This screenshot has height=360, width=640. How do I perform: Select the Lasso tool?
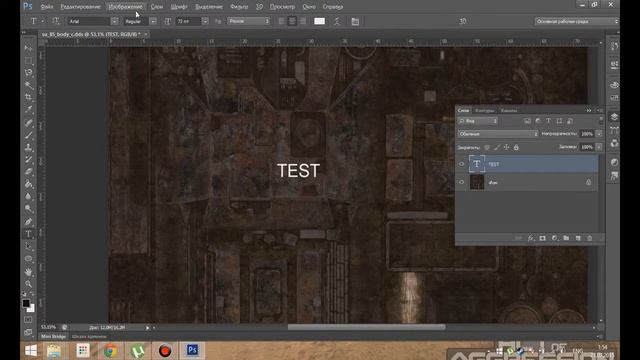28,73
